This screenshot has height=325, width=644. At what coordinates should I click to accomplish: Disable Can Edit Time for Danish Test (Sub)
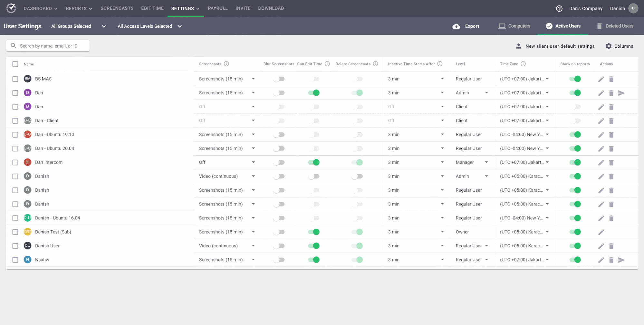coord(314,232)
